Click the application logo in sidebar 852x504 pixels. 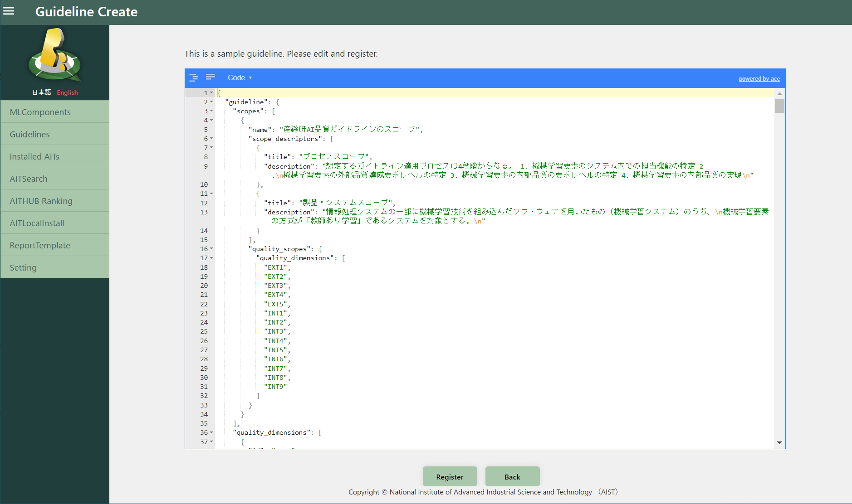(x=55, y=56)
